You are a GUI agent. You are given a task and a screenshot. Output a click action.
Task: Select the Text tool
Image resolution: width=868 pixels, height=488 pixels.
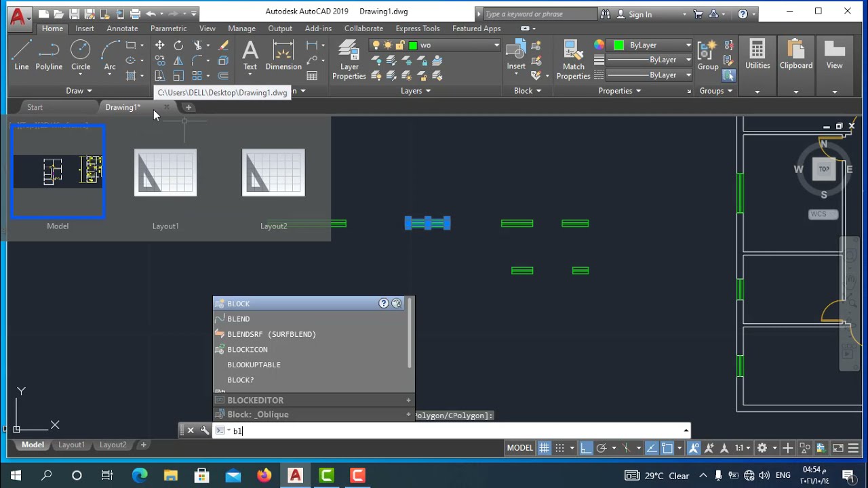coord(250,55)
